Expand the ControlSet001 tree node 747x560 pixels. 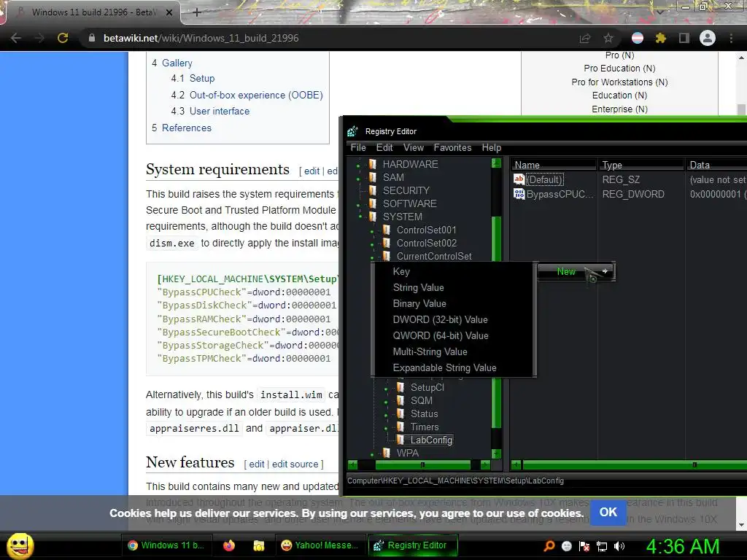click(373, 231)
